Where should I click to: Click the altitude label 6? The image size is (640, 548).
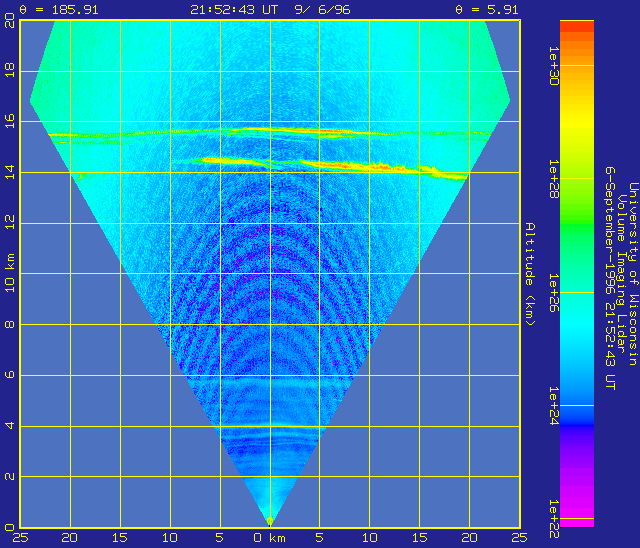coord(10,375)
